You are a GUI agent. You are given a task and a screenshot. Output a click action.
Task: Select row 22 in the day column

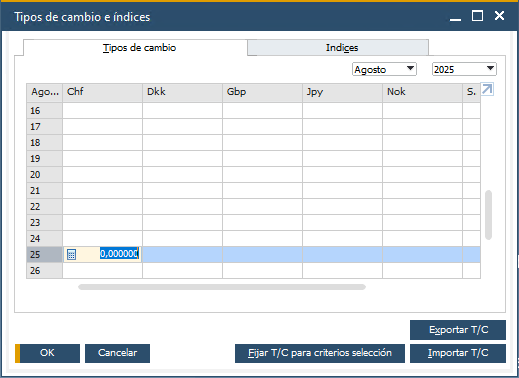[x=44, y=207]
